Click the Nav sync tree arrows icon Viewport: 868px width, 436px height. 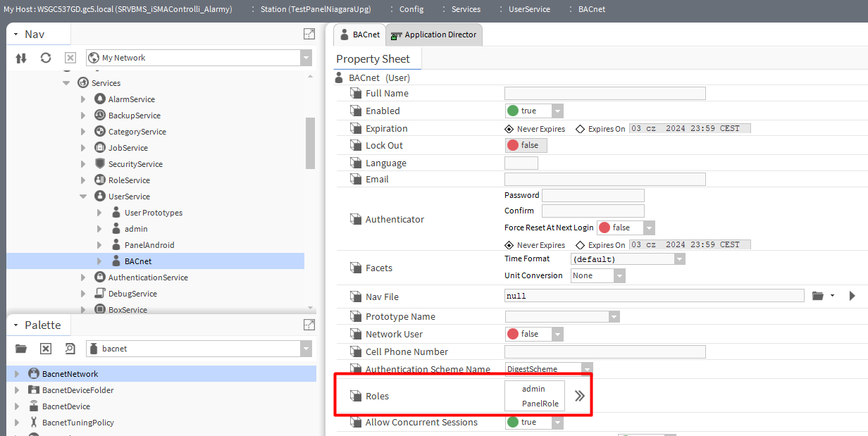coord(21,58)
